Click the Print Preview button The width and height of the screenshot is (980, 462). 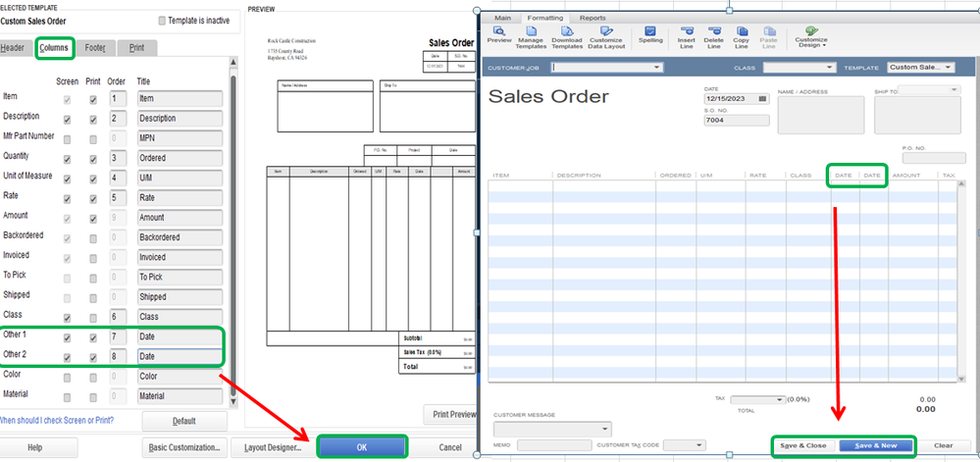click(x=450, y=414)
